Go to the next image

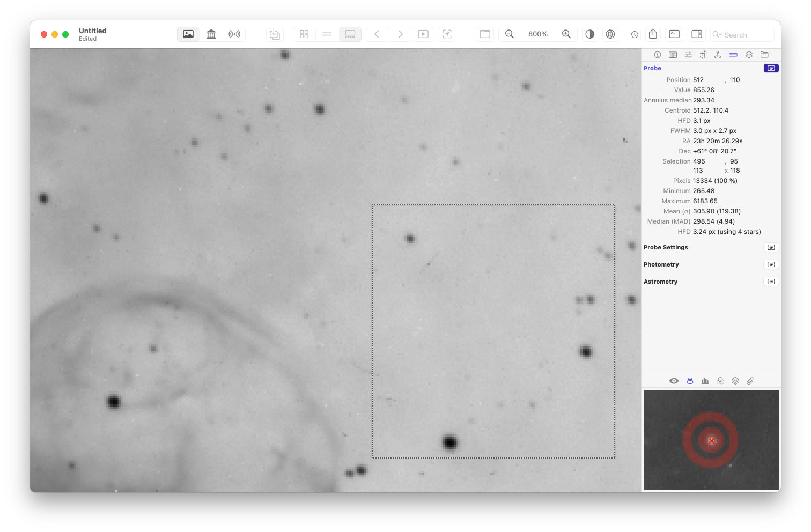(400, 34)
